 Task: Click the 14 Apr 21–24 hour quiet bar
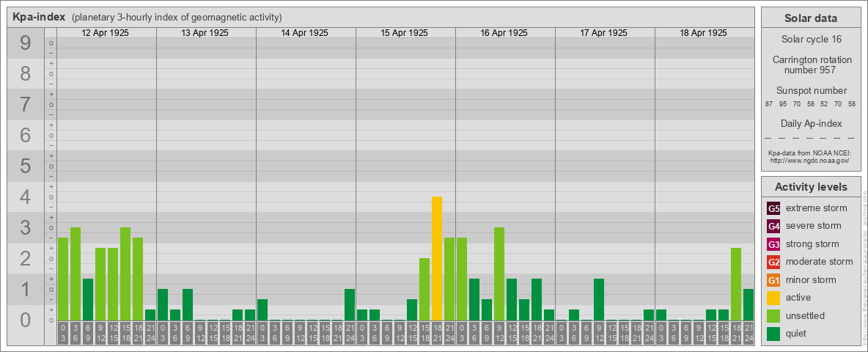click(349, 304)
